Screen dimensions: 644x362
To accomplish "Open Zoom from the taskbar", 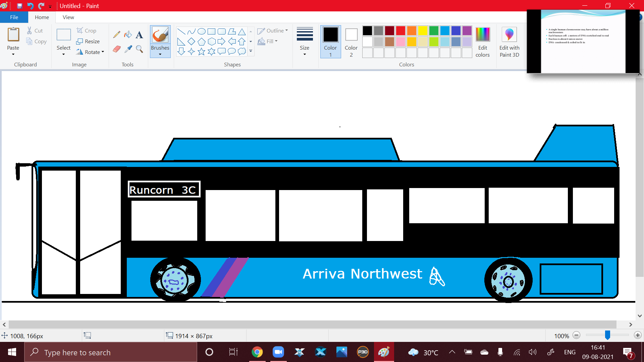I will 278,352.
